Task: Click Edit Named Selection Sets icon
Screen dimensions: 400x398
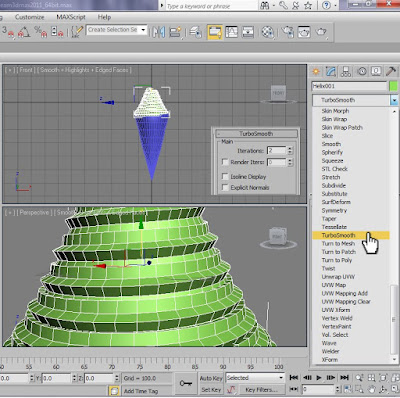Action: tap(77, 32)
